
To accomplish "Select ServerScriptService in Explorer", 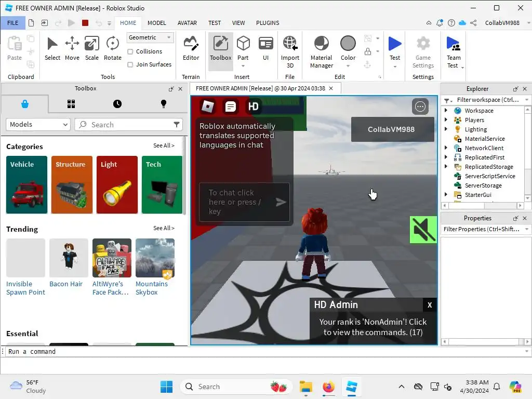I will (x=489, y=176).
